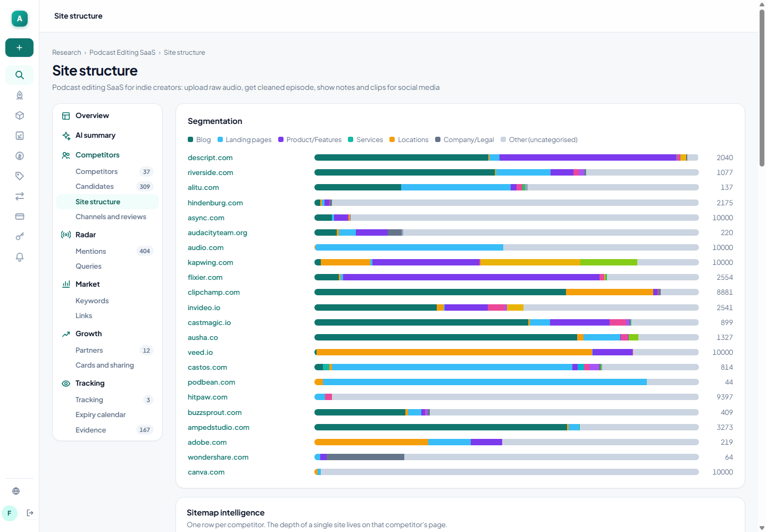Click the Competitors people icon
Viewport: 766px width, 532px height.
click(x=66, y=155)
